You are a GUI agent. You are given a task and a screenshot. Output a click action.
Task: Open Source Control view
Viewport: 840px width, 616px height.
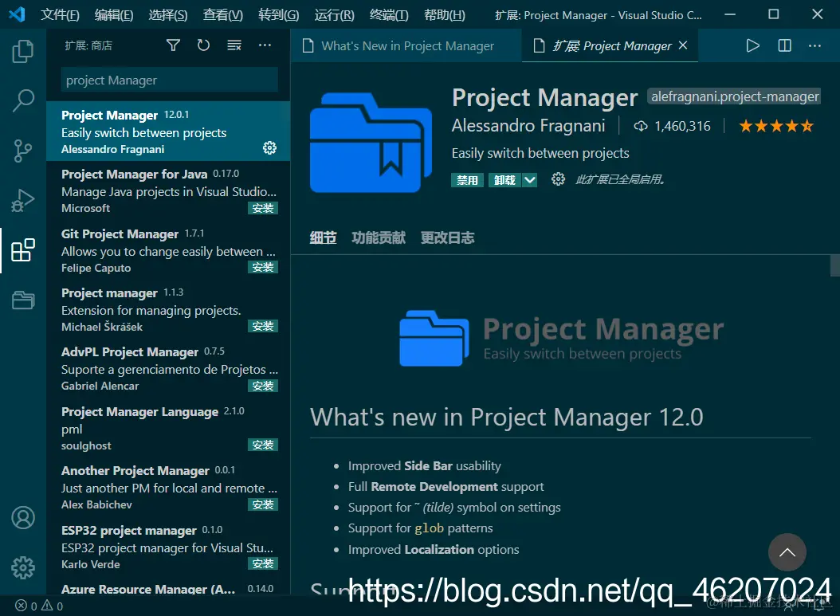pos(22,151)
